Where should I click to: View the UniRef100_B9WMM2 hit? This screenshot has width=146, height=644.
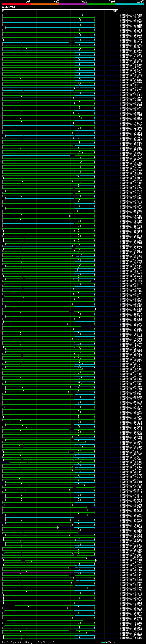point(131,555)
